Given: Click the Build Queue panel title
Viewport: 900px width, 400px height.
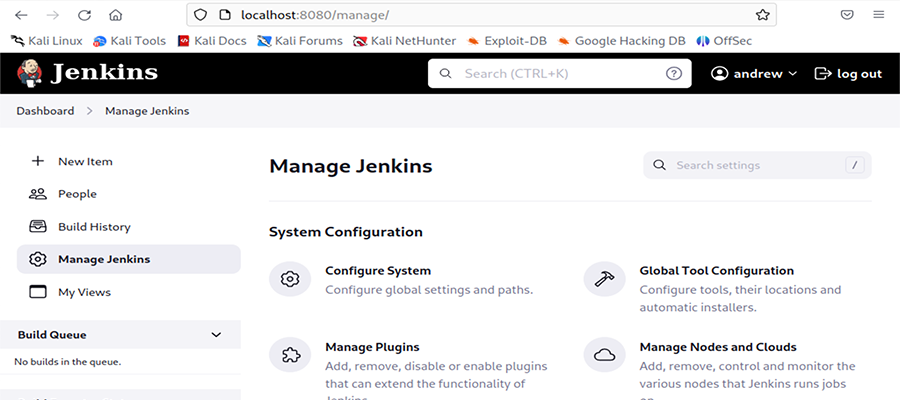Looking at the screenshot, I should tap(52, 335).
